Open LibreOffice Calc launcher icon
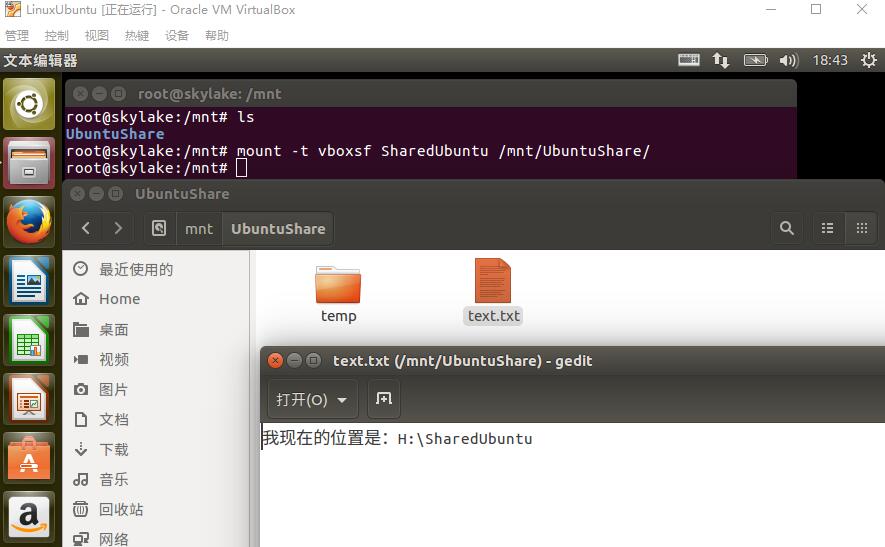Screen dimensions: 885x547 tap(29, 340)
